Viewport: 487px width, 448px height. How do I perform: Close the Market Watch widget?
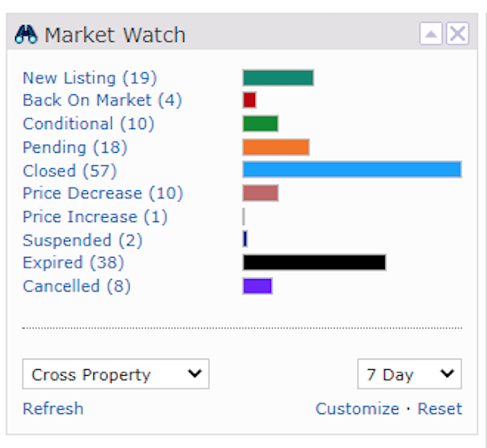(x=458, y=34)
